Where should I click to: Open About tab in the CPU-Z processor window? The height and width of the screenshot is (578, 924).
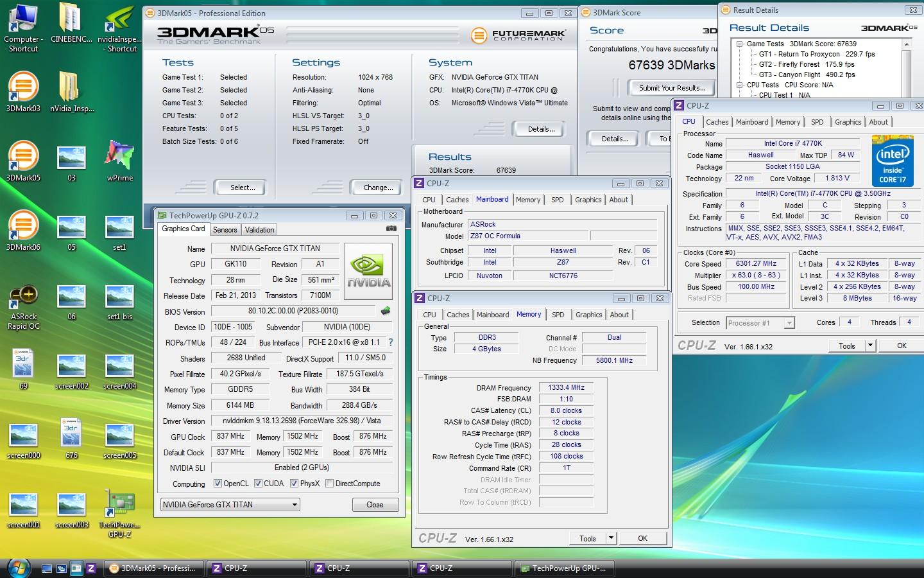(878, 122)
